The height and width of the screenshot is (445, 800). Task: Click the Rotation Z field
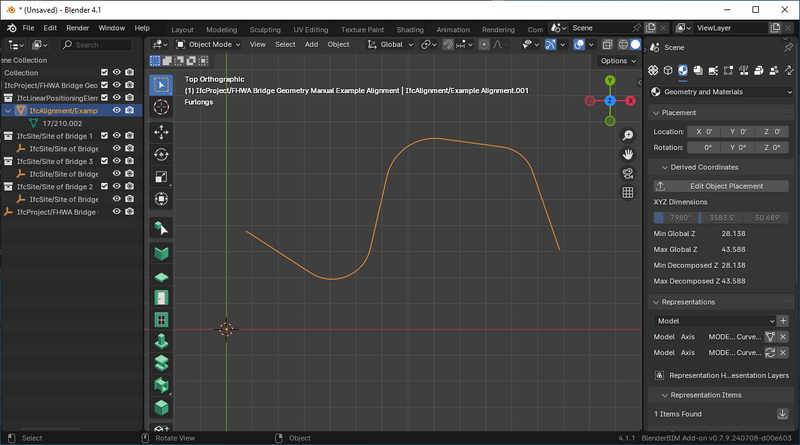(x=772, y=147)
